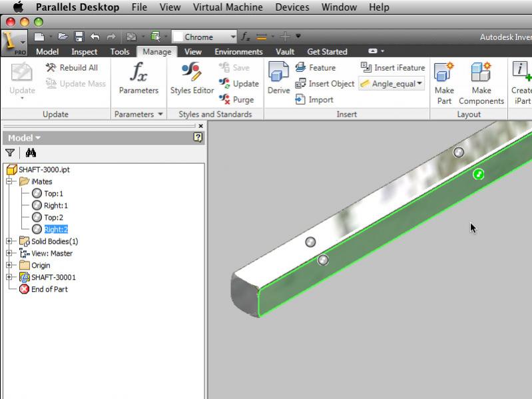This screenshot has width=532, height=399.
Task: Click Insert Object tool
Action: pos(325,83)
